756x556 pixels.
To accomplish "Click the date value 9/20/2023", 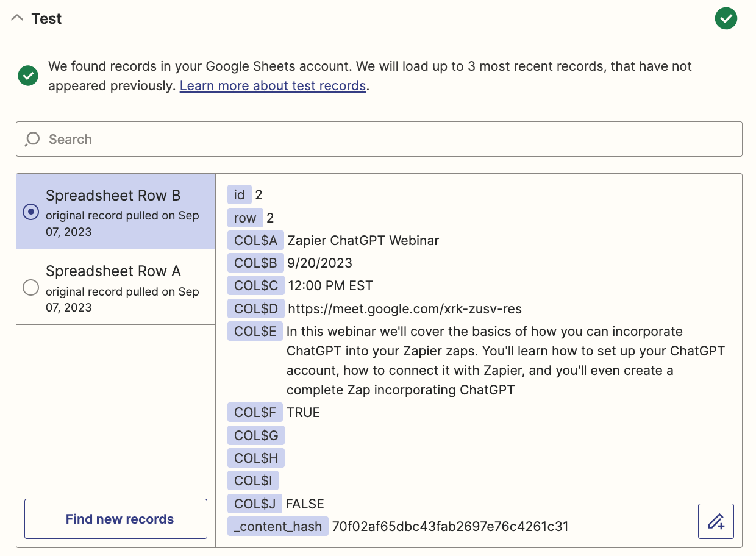I will click(x=320, y=263).
